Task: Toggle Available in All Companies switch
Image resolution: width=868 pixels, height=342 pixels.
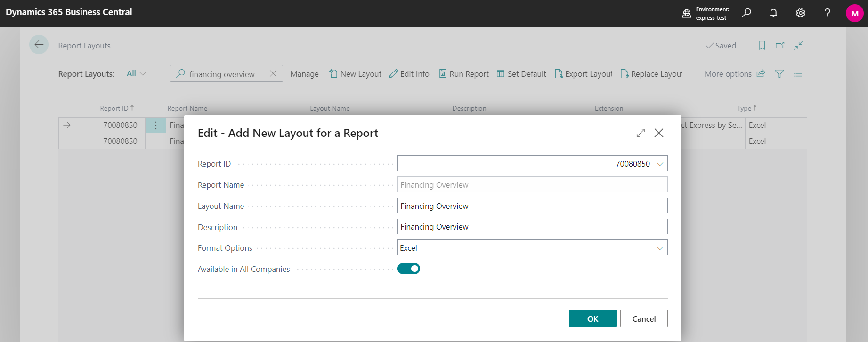Action: click(x=408, y=269)
